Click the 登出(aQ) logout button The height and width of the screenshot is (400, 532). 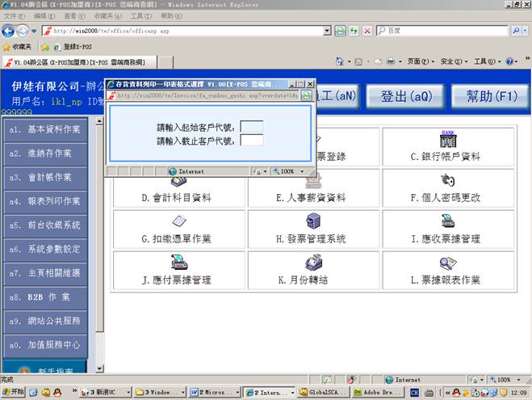click(406, 96)
